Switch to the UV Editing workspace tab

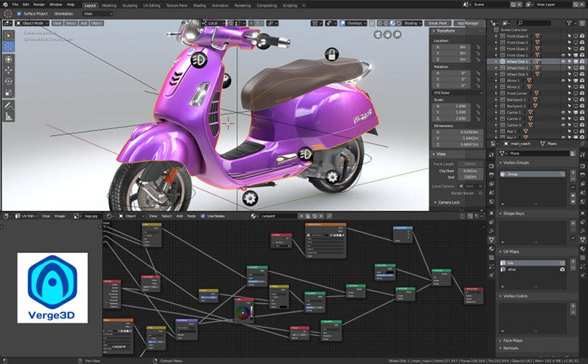[x=151, y=5]
